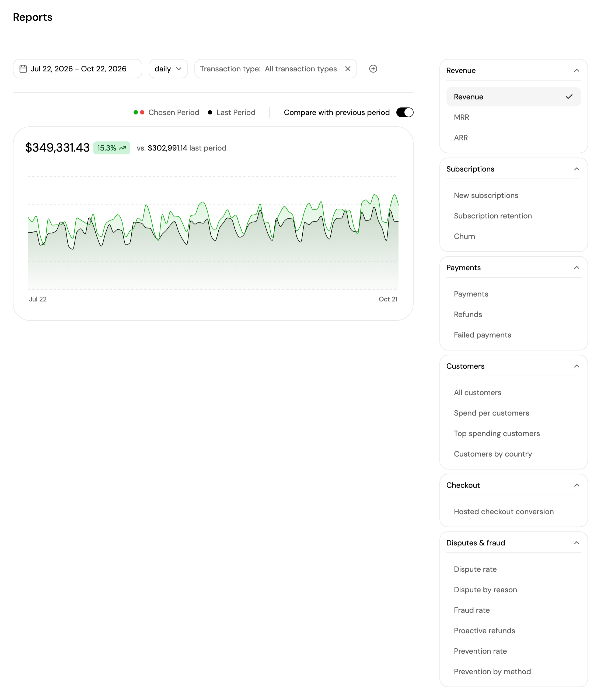Screen dimensions: 601x700
Task: Select the ARR report
Action: tap(513, 138)
